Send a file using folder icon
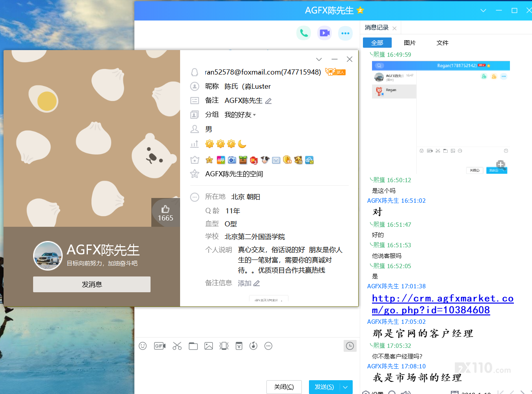This screenshot has width=532, height=394. pos(193,346)
